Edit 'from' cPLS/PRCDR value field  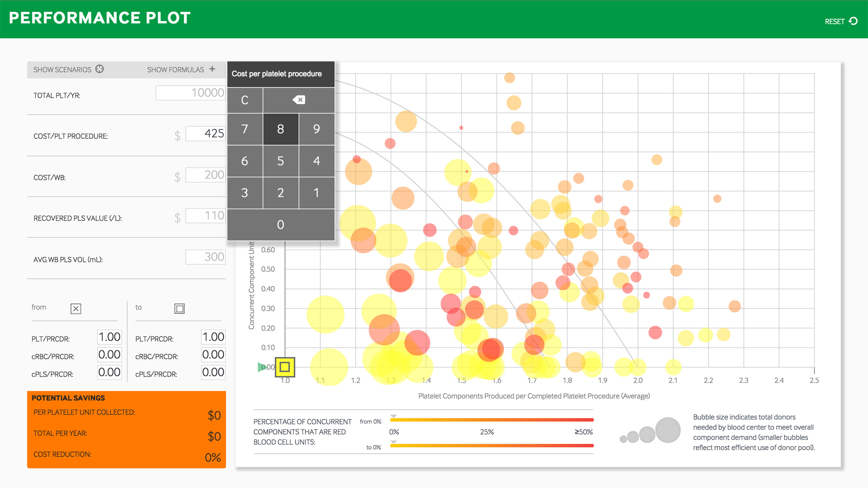(109, 372)
